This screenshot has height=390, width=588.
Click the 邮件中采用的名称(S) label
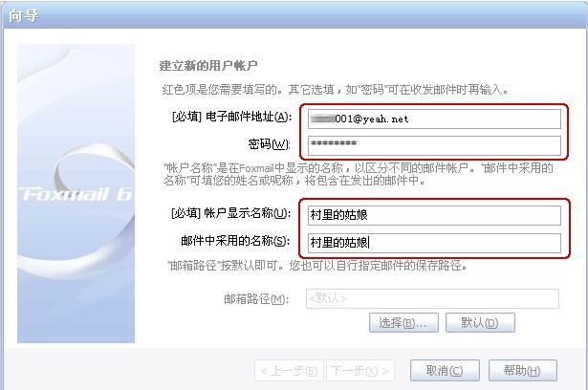(235, 241)
